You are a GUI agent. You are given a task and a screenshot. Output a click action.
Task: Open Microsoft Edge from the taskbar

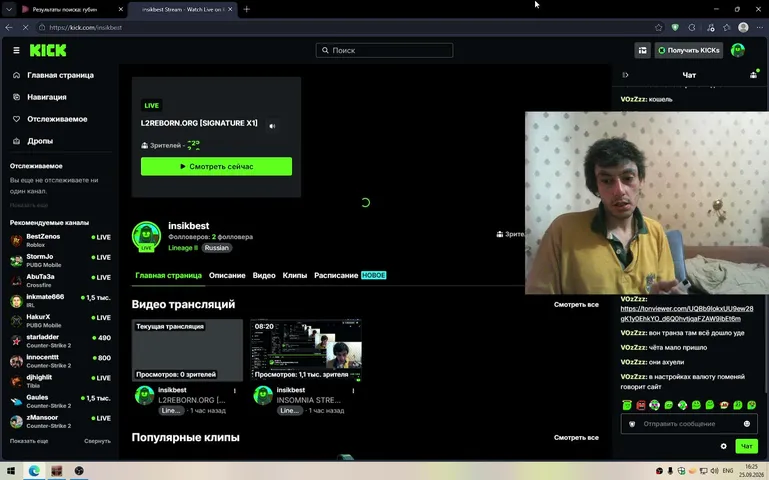(34, 471)
